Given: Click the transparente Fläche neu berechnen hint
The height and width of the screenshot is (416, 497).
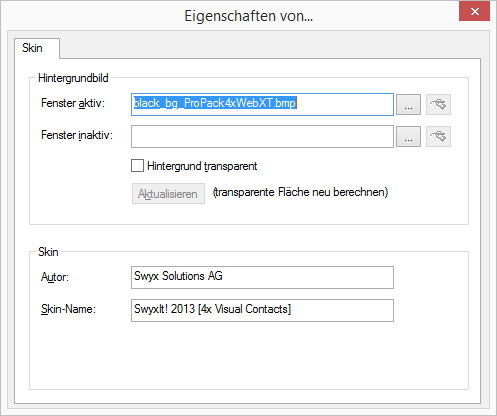Looking at the screenshot, I should pos(300,192).
